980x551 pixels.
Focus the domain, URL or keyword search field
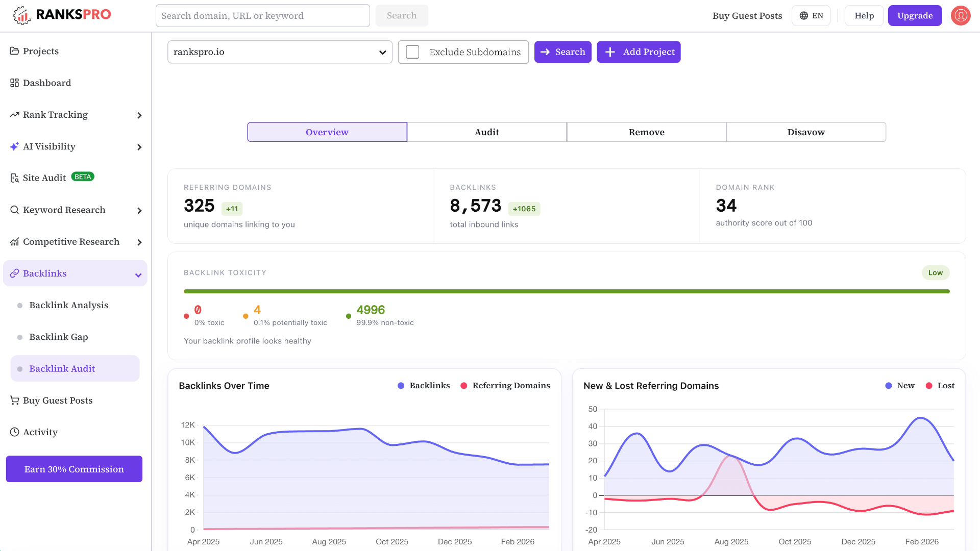coord(262,16)
